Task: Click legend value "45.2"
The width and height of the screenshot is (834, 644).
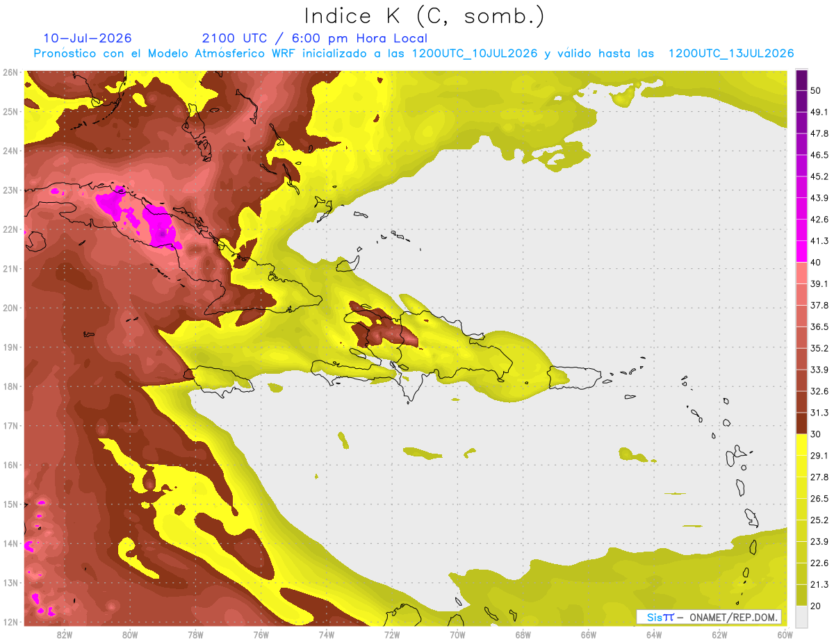Action: [819, 176]
